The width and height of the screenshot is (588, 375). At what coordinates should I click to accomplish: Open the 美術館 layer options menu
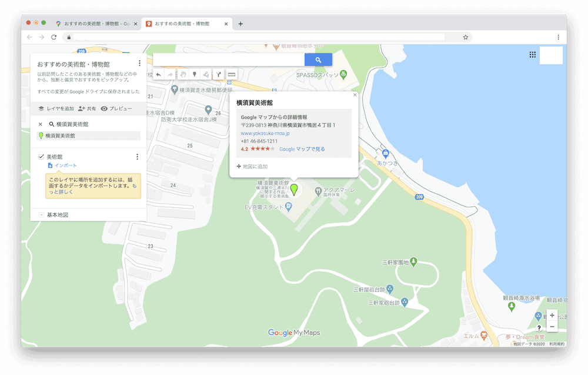tap(137, 157)
